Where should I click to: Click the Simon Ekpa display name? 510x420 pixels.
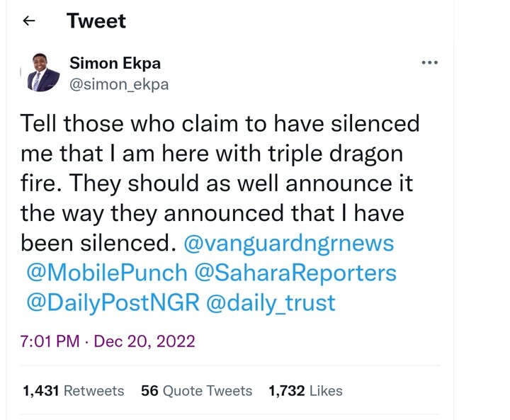tap(115, 63)
